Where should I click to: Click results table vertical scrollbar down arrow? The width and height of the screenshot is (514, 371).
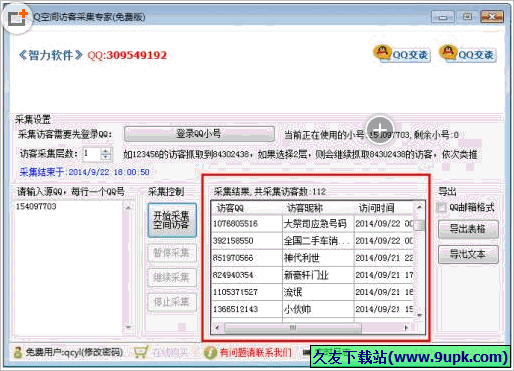[x=419, y=315]
